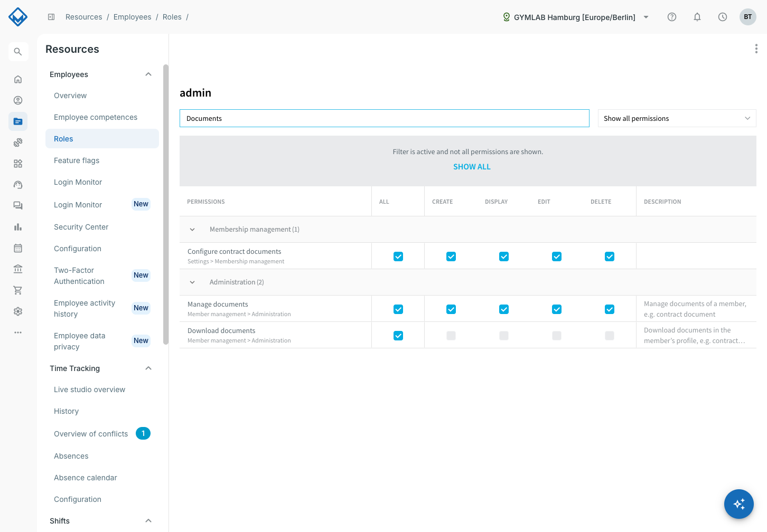The width and height of the screenshot is (767, 532).
Task: Open the bar chart analytics icon in rail
Action: 18,227
